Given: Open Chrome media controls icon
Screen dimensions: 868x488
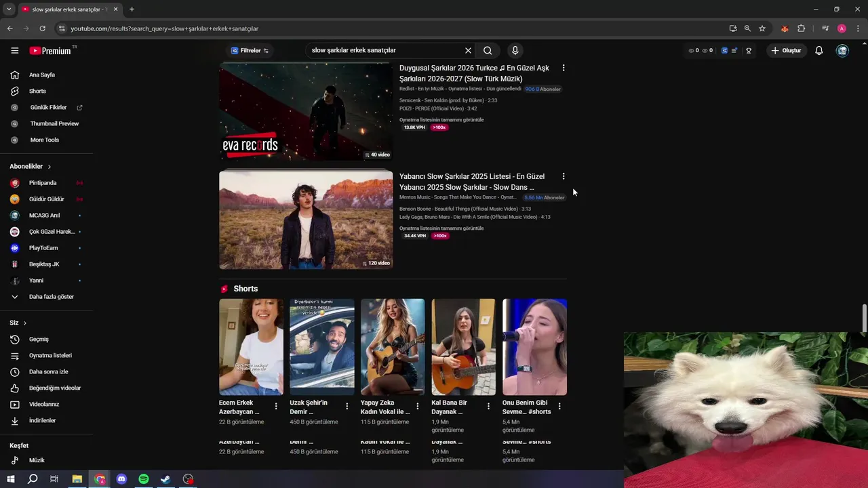Looking at the screenshot, I should 825,28.
